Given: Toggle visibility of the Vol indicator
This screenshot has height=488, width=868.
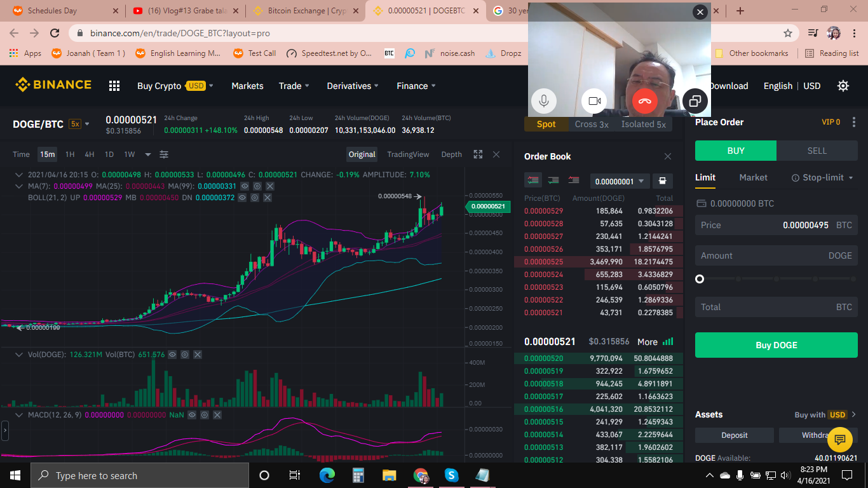Looking at the screenshot, I should click(172, 355).
